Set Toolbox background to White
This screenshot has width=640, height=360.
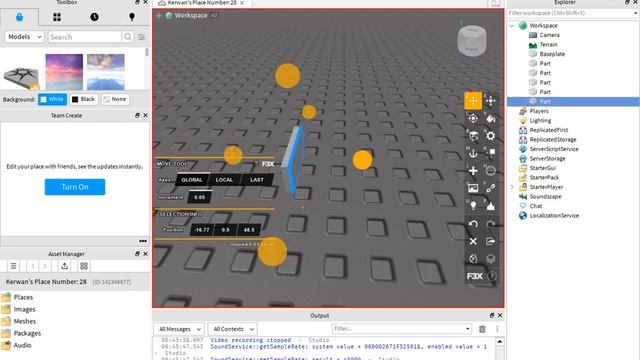52,99
